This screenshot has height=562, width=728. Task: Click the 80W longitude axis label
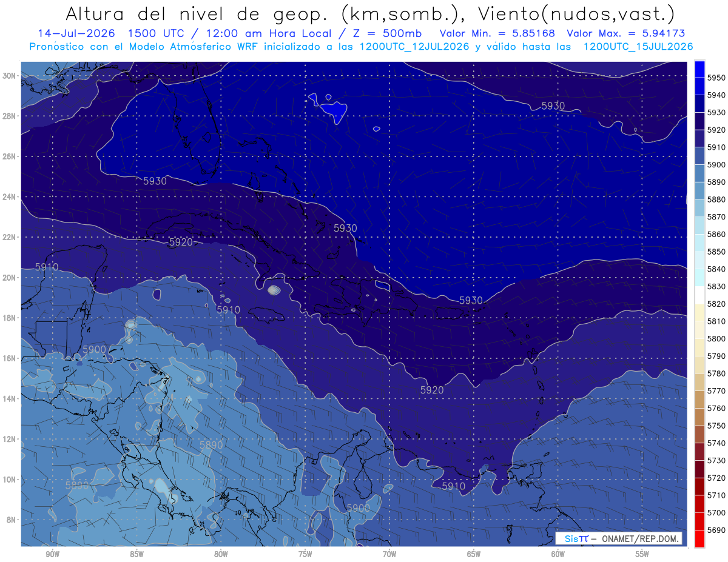tap(221, 555)
